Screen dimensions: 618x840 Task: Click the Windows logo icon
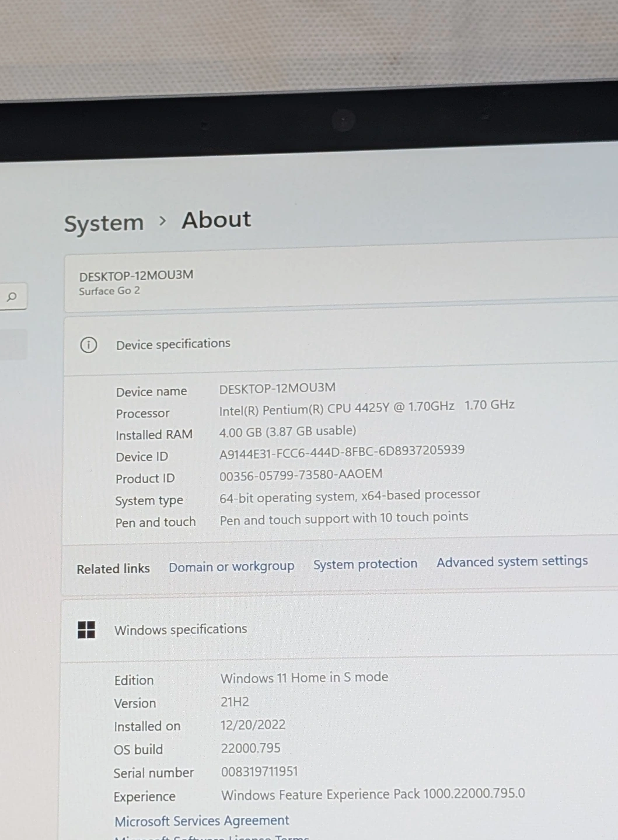[x=86, y=629]
